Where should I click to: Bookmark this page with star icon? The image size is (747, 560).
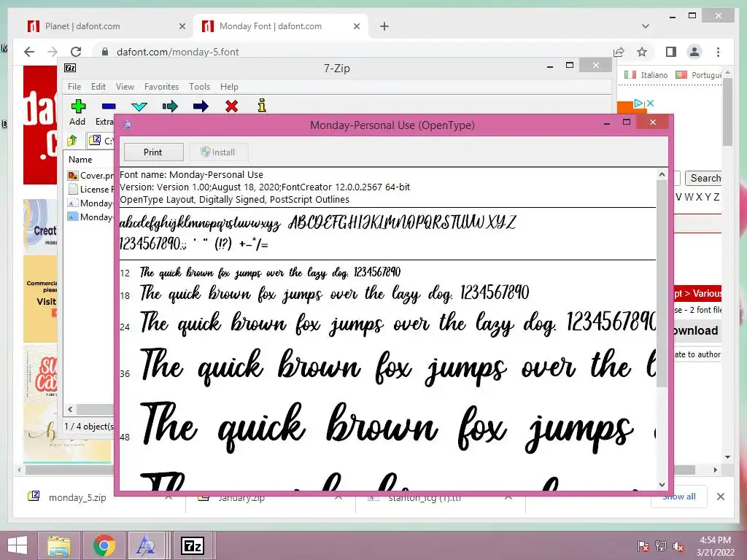642,52
